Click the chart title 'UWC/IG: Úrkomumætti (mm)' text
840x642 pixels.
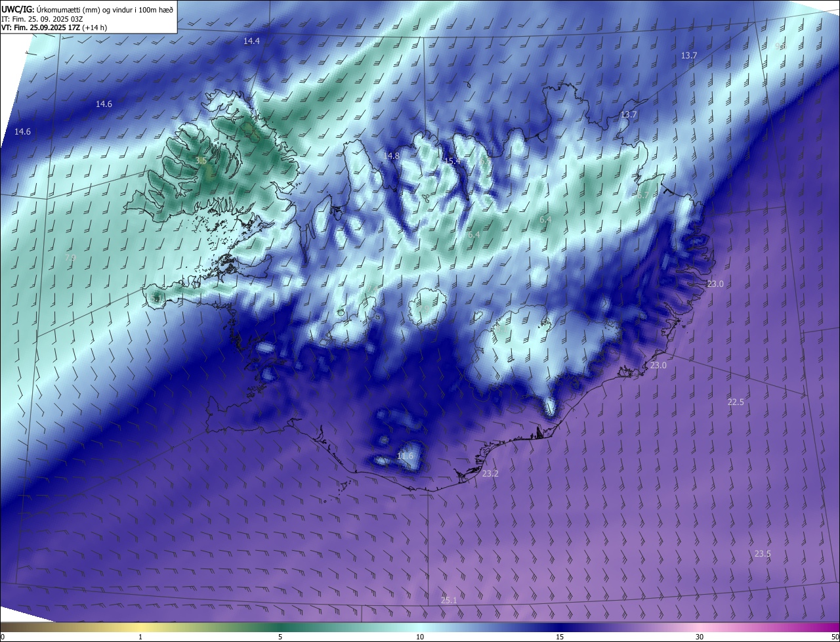pyautogui.click(x=50, y=9)
